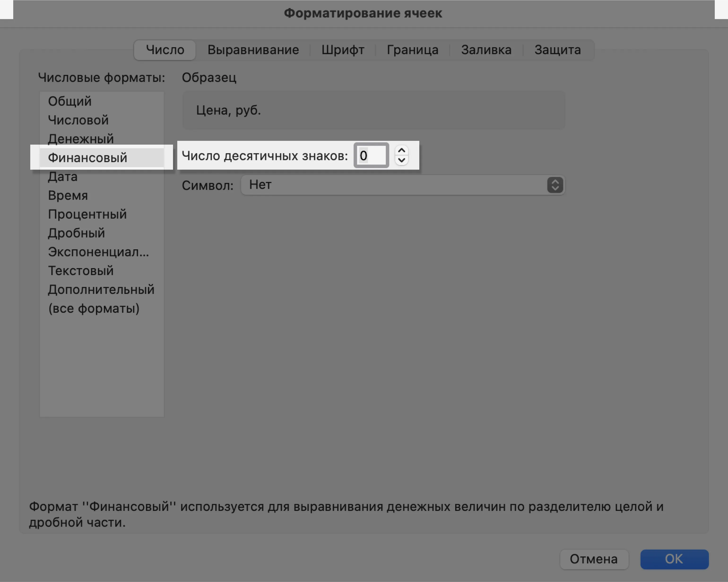Screen dimensions: 728x582
Task: Open the Символ dropdown menu
Action: coord(403,185)
